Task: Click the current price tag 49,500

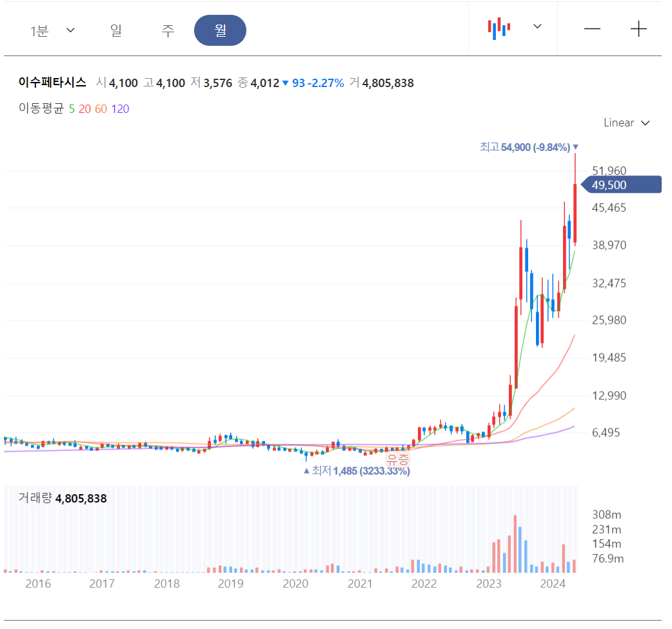Action: [622, 185]
